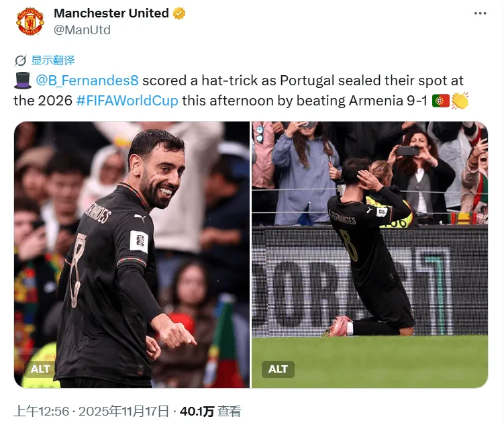Screen dimensions: 504x425
Task: Click the @ManUtd handle
Action: click(x=82, y=30)
